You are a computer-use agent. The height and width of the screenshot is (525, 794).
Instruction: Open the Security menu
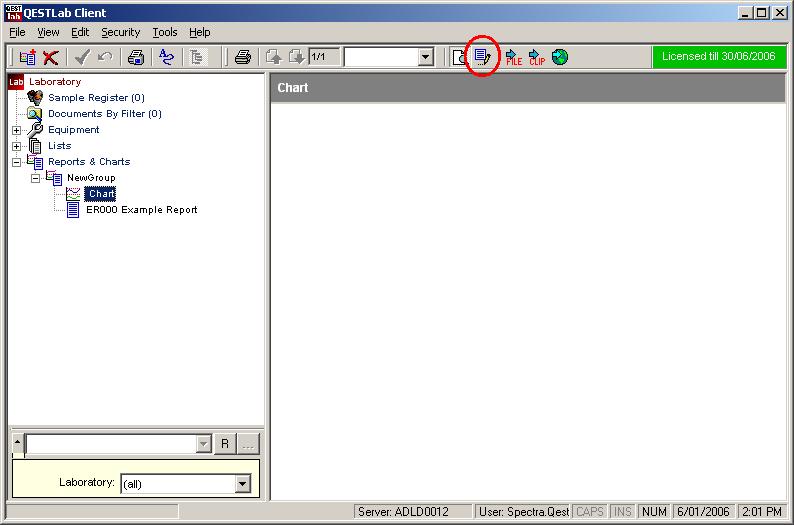[x=121, y=32]
